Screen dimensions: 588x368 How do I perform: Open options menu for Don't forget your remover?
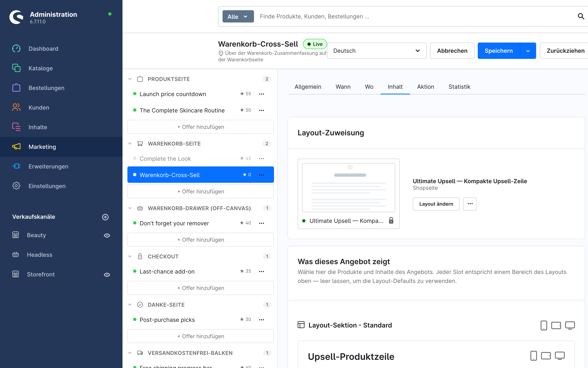[262, 223]
